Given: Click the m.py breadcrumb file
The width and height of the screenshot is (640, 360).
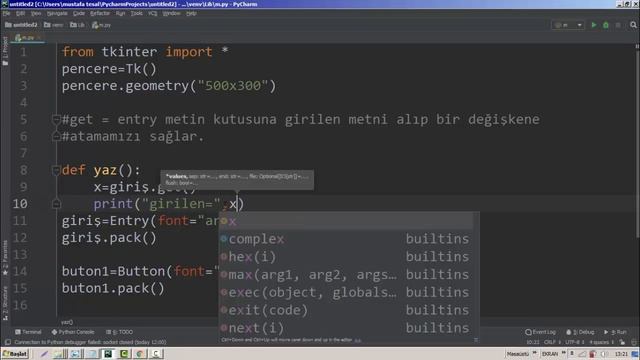Looking at the screenshot, I should click(101, 25).
